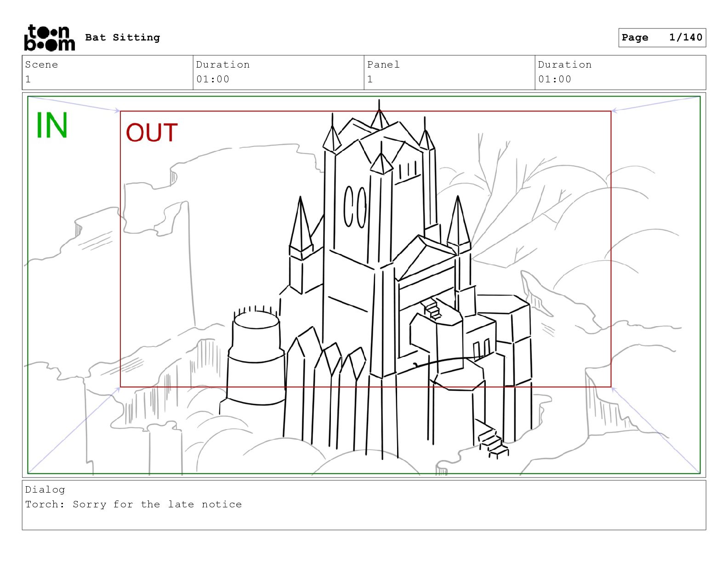
Task: Click the panel 'Duration' header label
Action: [565, 65]
